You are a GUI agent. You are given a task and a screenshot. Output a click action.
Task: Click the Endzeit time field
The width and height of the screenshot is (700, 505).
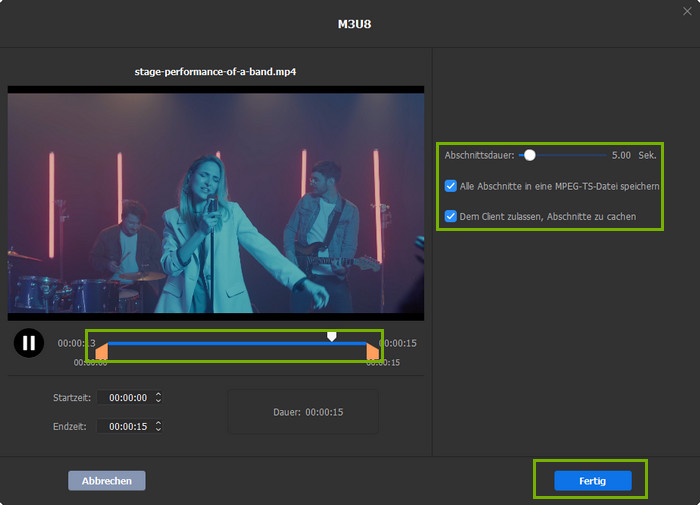click(128, 426)
